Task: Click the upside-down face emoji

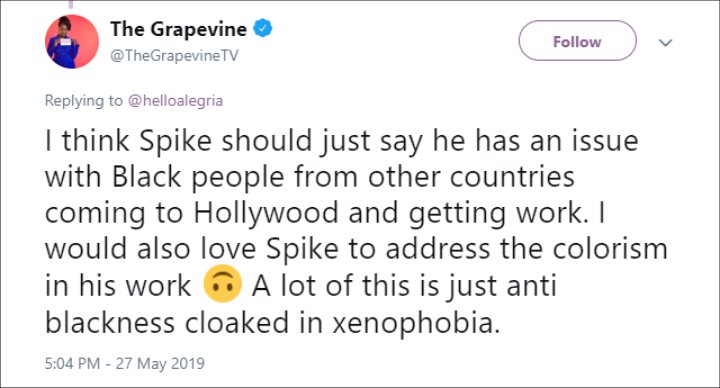Action: click(222, 284)
